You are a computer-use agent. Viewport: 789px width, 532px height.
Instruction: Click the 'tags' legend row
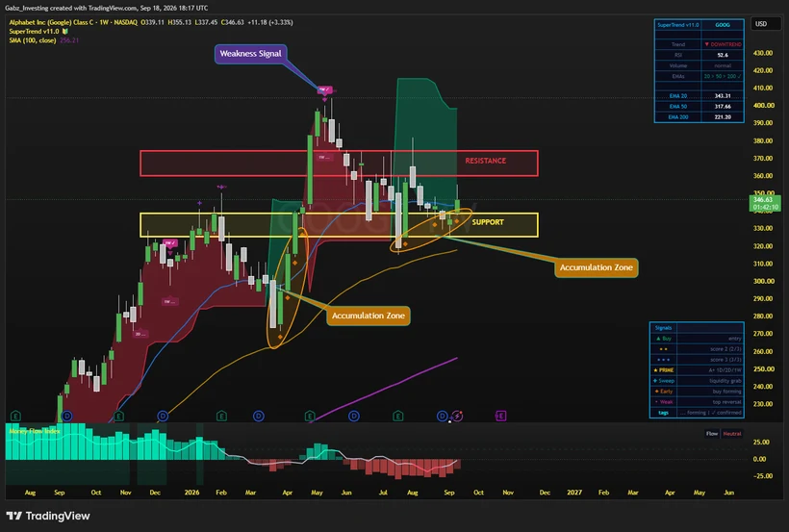coord(697,412)
